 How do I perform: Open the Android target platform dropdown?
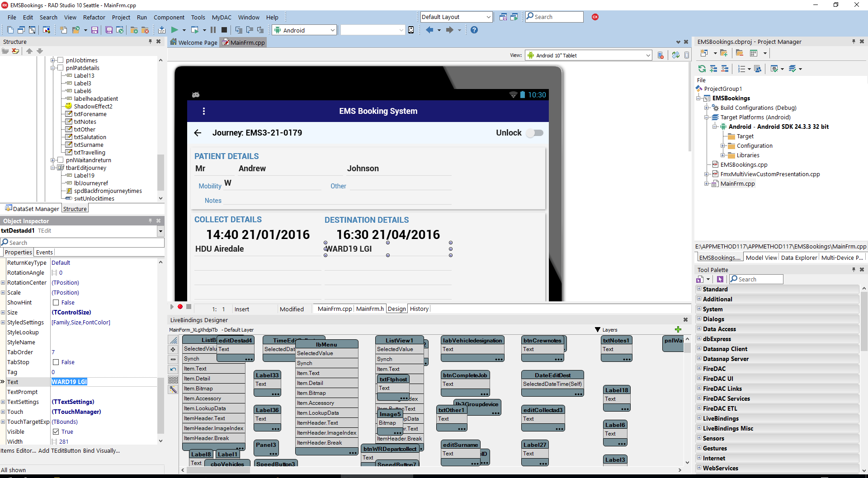pos(332,30)
